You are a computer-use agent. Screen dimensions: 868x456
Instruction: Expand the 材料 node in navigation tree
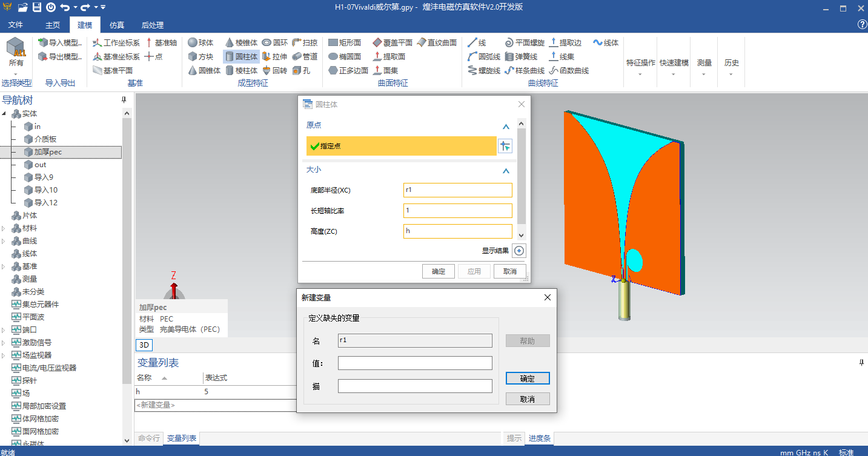4,228
